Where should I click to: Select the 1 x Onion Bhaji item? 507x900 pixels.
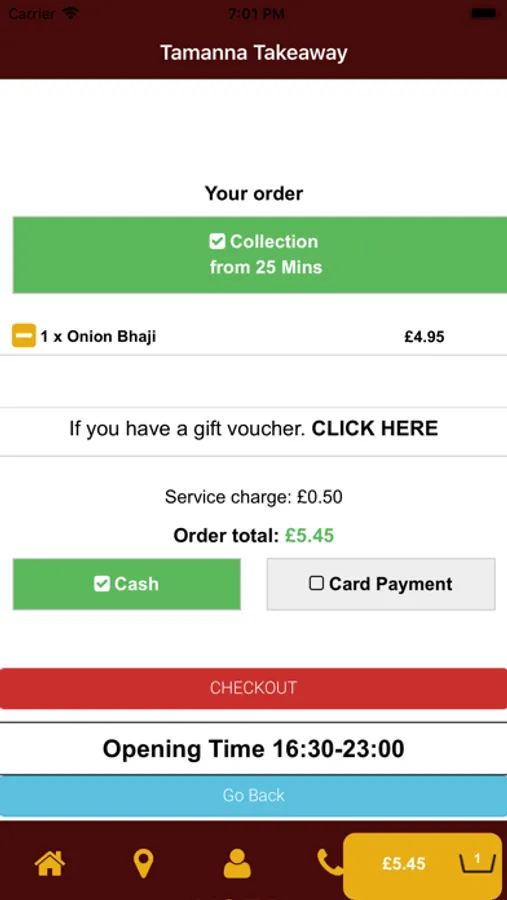point(98,336)
